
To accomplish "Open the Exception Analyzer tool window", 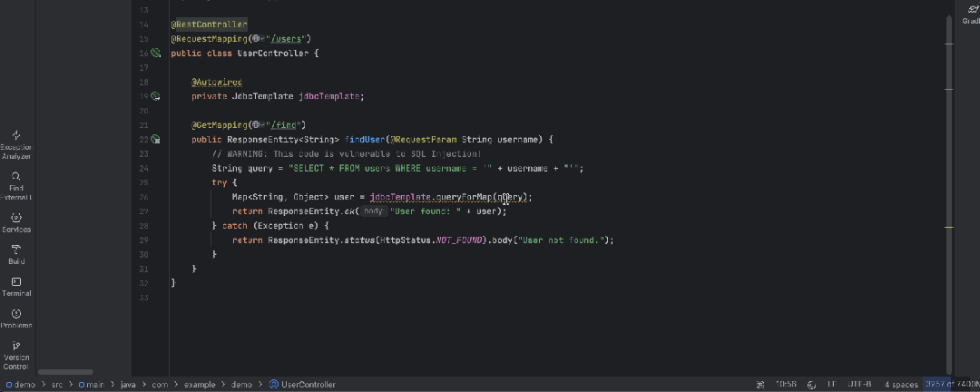I will tap(16, 145).
